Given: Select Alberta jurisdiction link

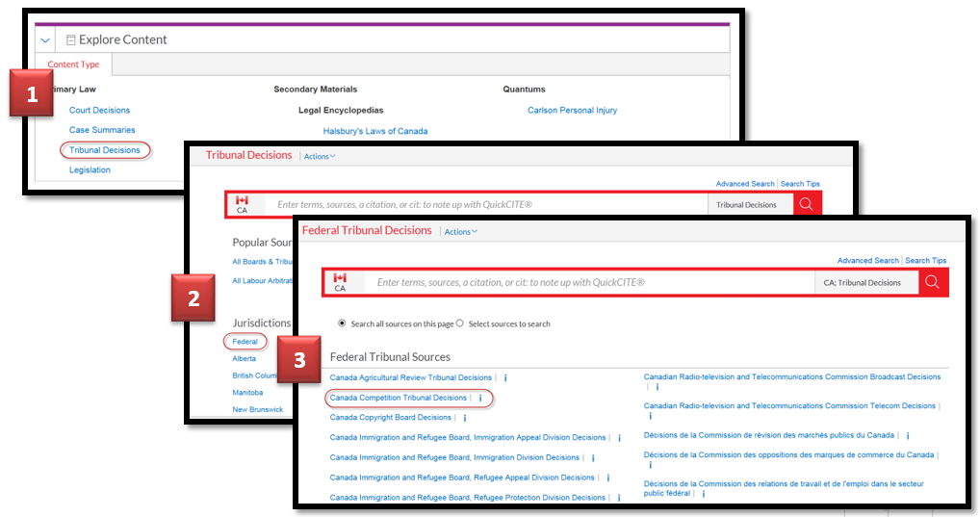Looking at the screenshot, I should click(x=244, y=359).
